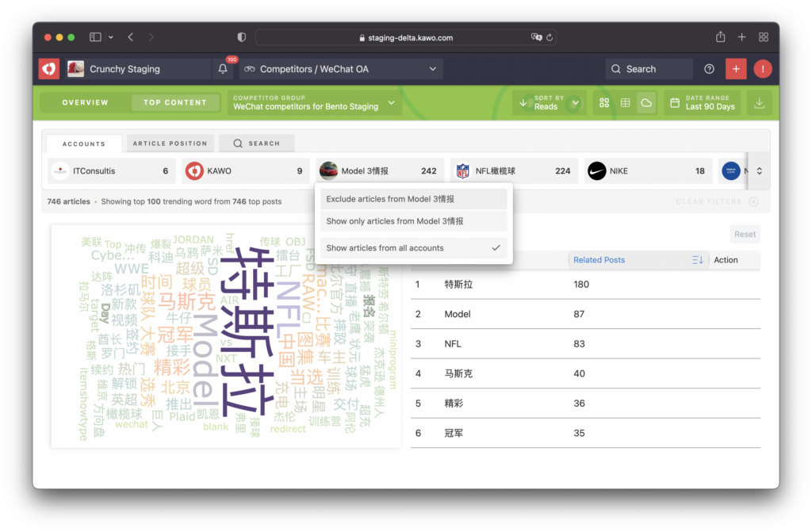Click the Reset button
The image size is (812, 532).
745,234
